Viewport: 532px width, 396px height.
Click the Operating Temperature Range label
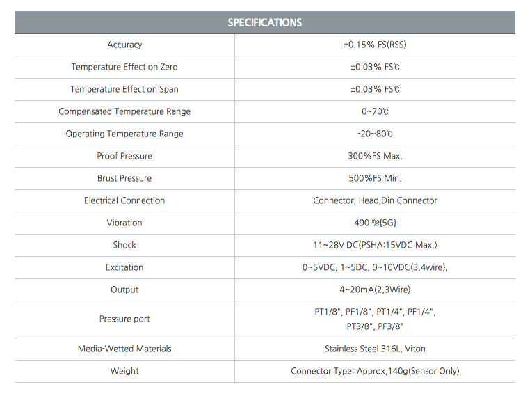click(x=124, y=134)
